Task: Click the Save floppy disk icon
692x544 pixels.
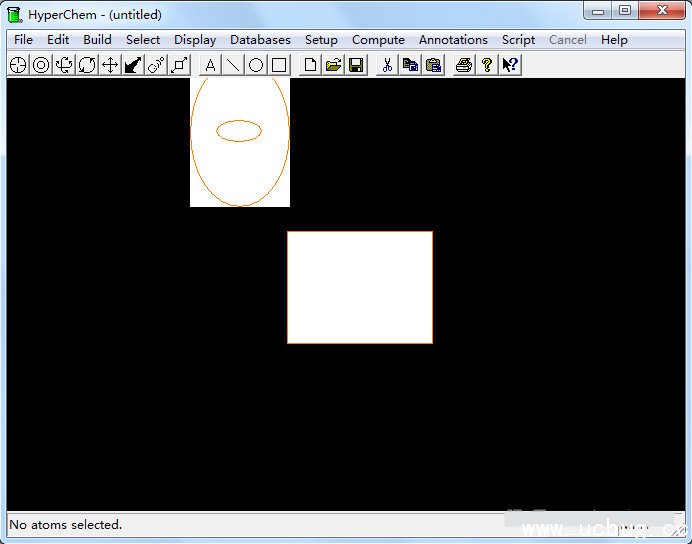Action: click(x=356, y=65)
